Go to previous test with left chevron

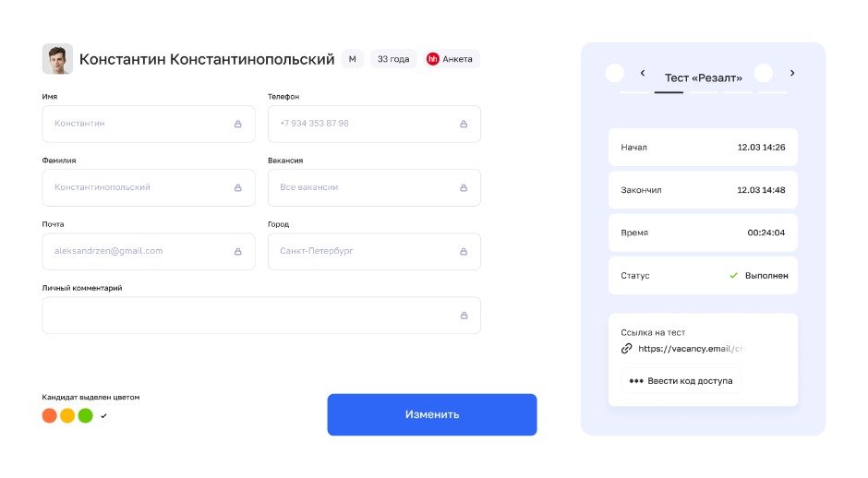pos(643,73)
